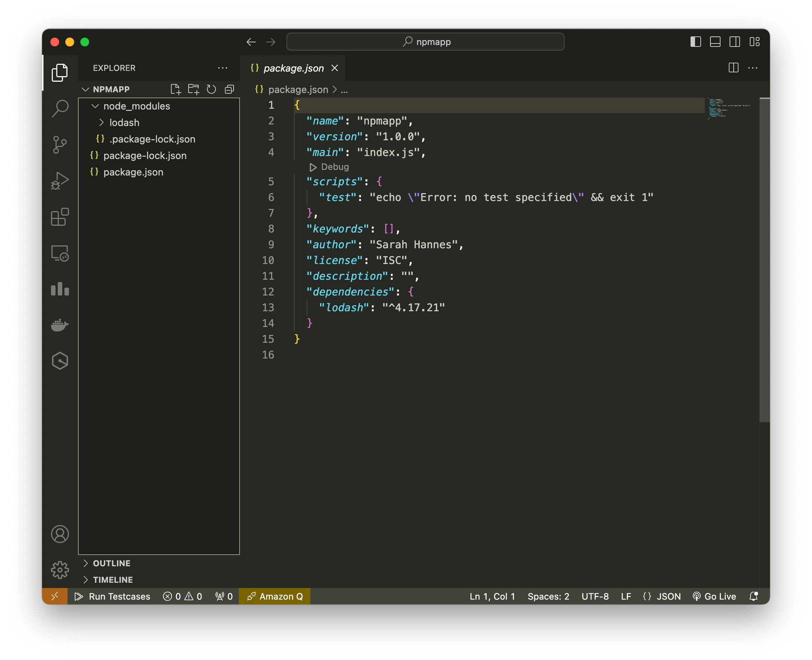Open the bar chart icon view
This screenshot has width=812, height=660.
[60, 289]
